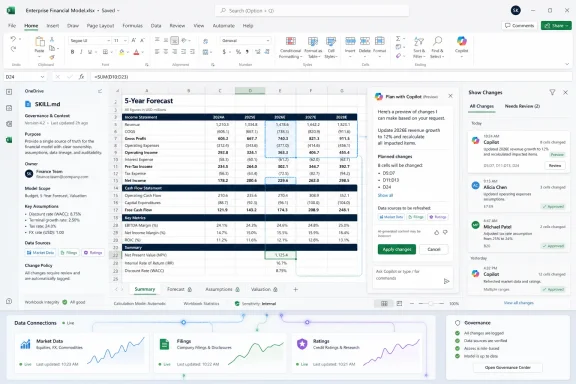Add a new sheet with plus icon
This screenshot has height=384, width=576.
point(295,290)
